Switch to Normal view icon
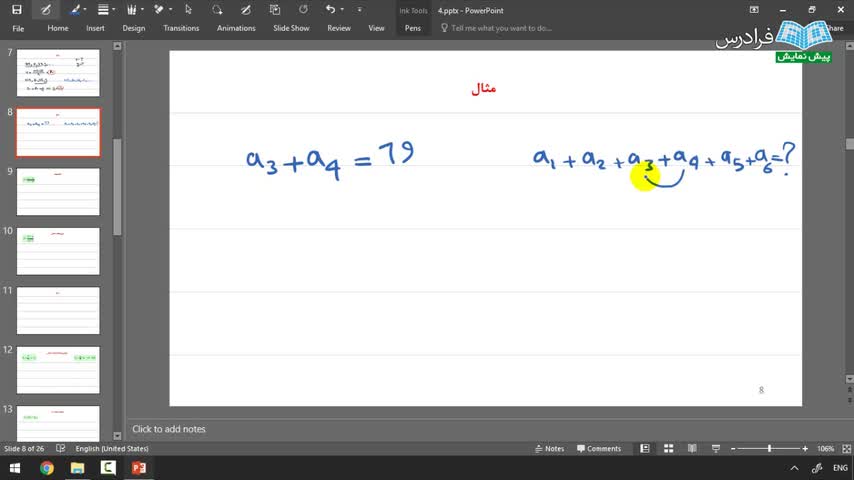This screenshot has height=480, width=854. (645, 448)
